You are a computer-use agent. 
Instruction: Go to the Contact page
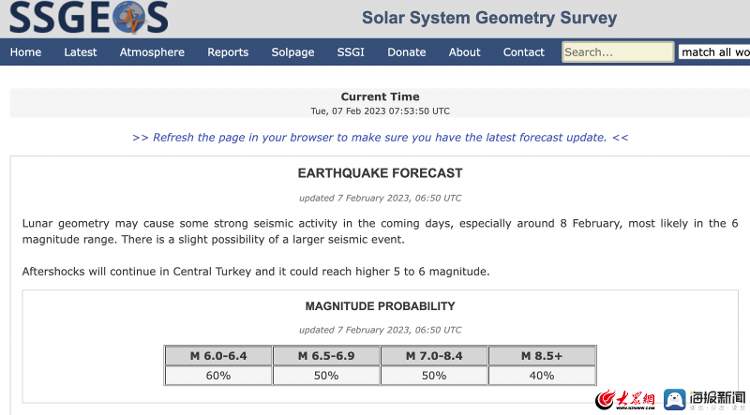click(524, 52)
